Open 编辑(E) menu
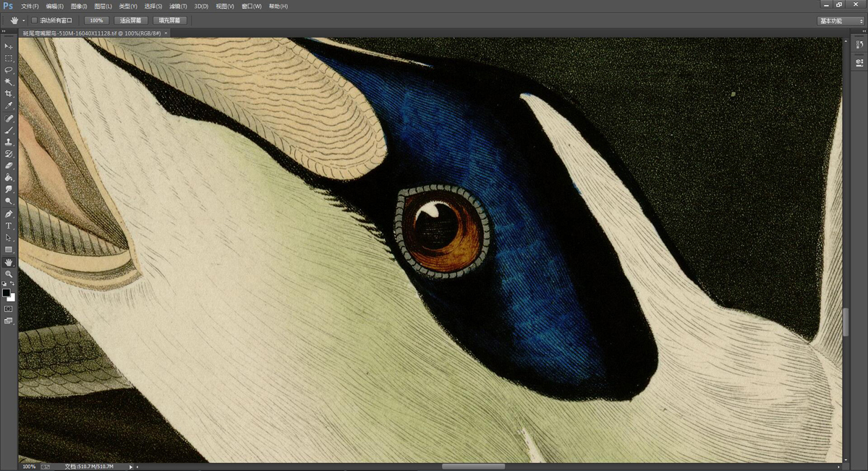Viewport: 868px width, 471px height. coord(55,6)
